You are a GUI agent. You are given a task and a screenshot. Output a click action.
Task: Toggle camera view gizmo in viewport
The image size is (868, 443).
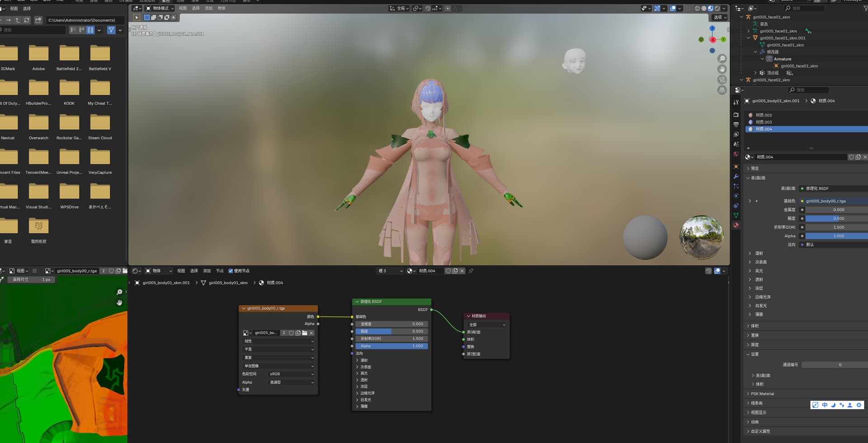pyautogui.click(x=722, y=80)
